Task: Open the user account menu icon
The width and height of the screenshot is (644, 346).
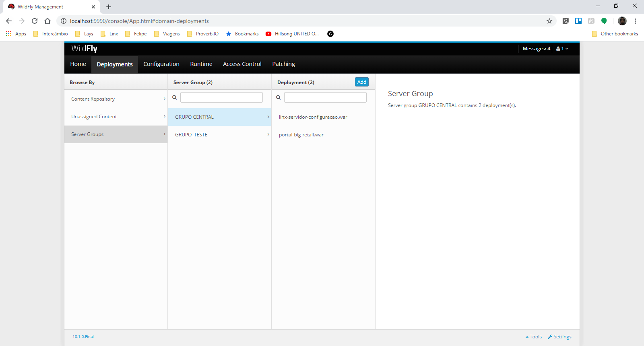Action: [562, 49]
